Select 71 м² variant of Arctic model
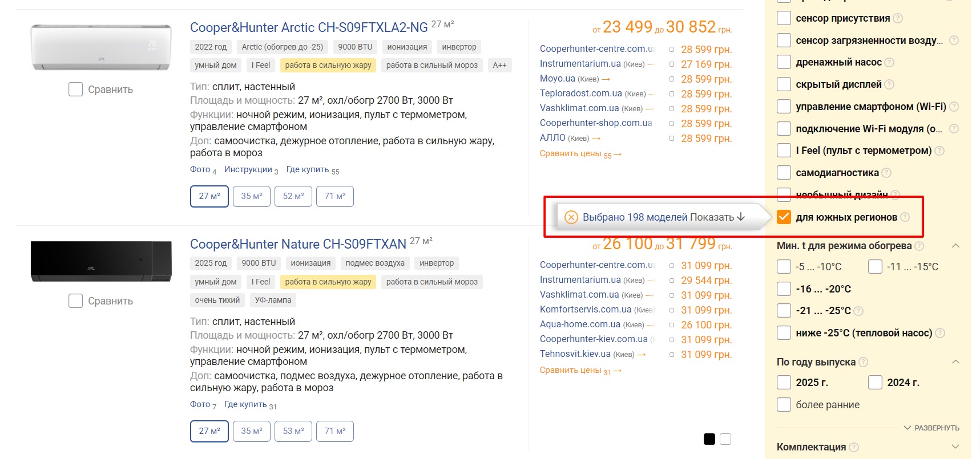Viewport: 980px width, 459px height. click(x=335, y=196)
